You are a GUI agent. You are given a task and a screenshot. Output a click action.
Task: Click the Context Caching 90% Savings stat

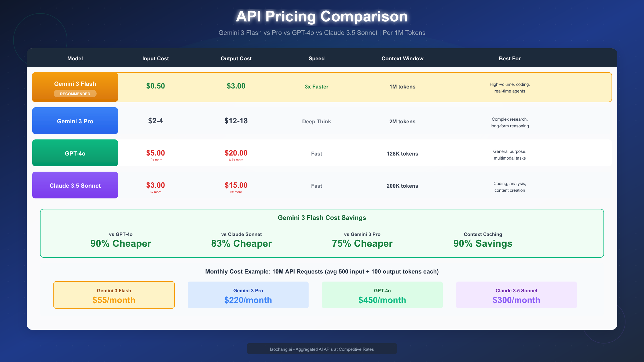[482, 243]
